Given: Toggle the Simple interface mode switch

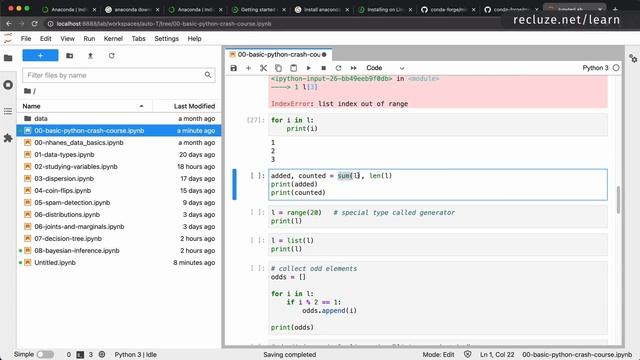Looking at the screenshot, I should pos(45,354).
